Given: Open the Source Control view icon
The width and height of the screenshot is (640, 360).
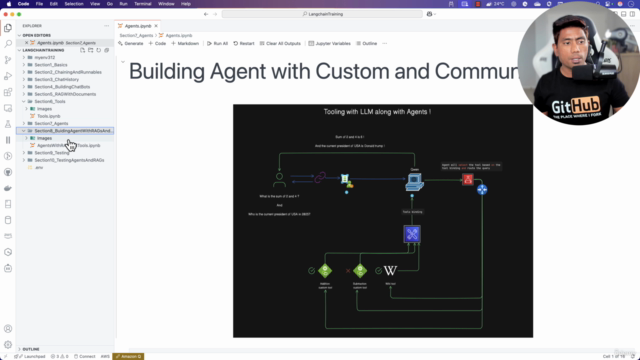Looking at the screenshot, I should 8,60.
